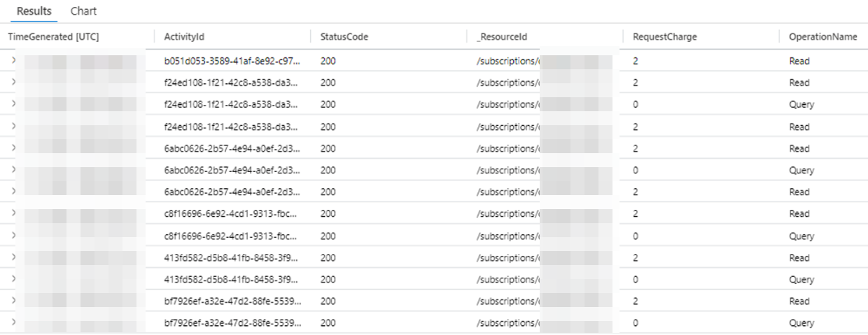Expand the 413fd582 row with Read operation

click(13, 257)
